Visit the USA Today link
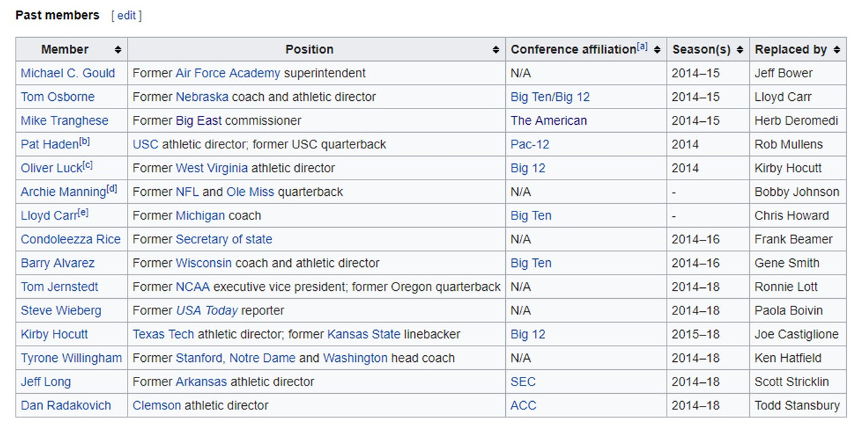Screen dimensions: 868x431 point(207,310)
